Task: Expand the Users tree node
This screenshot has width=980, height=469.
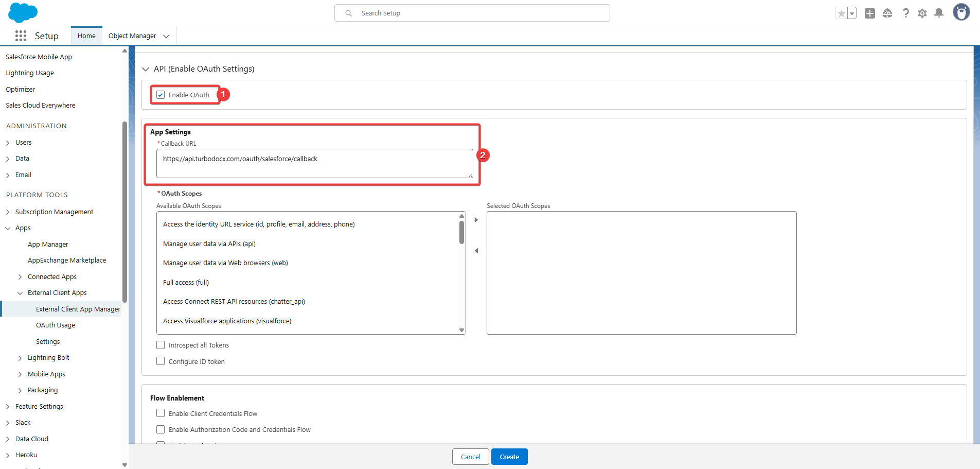Action: tap(8, 143)
